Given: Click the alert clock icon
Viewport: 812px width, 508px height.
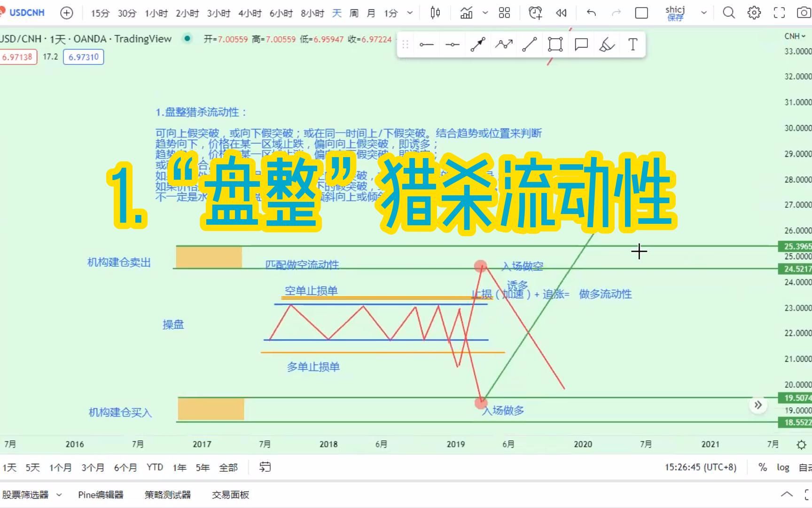Looking at the screenshot, I should 535,13.
